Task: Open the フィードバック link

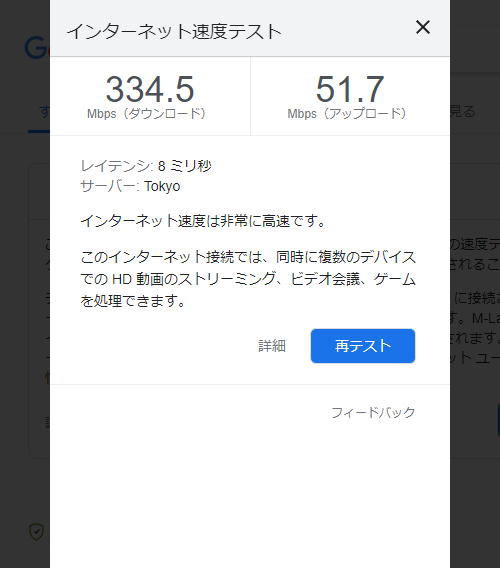Action: click(x=373, y=412)
